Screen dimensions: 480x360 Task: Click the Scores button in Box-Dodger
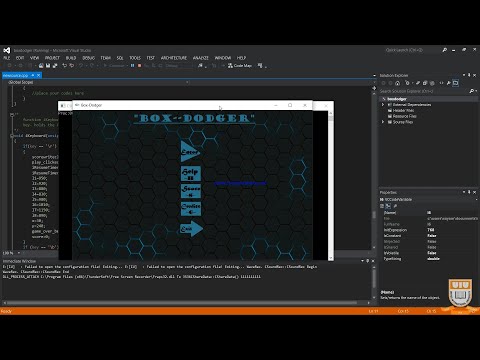(191, 191)
